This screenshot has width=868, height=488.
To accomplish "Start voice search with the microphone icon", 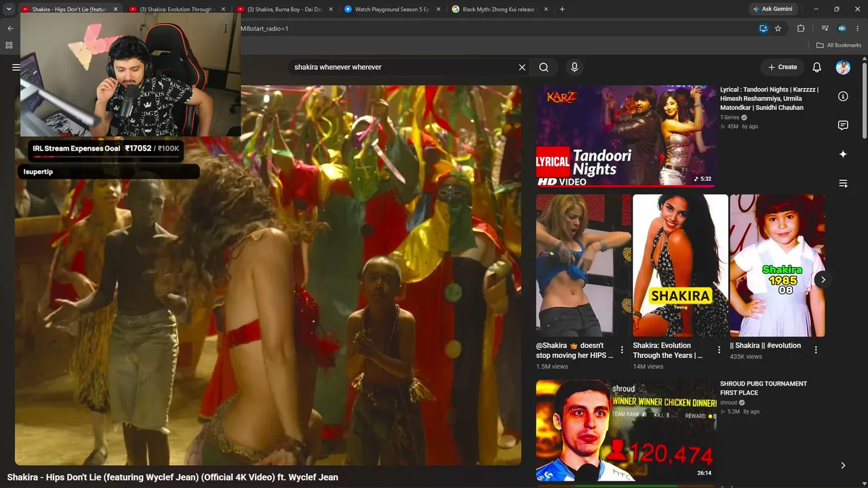I will [x=574, y=67].
